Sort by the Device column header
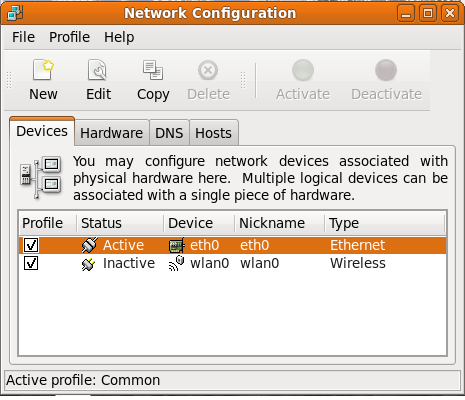 tap(199, 223)
